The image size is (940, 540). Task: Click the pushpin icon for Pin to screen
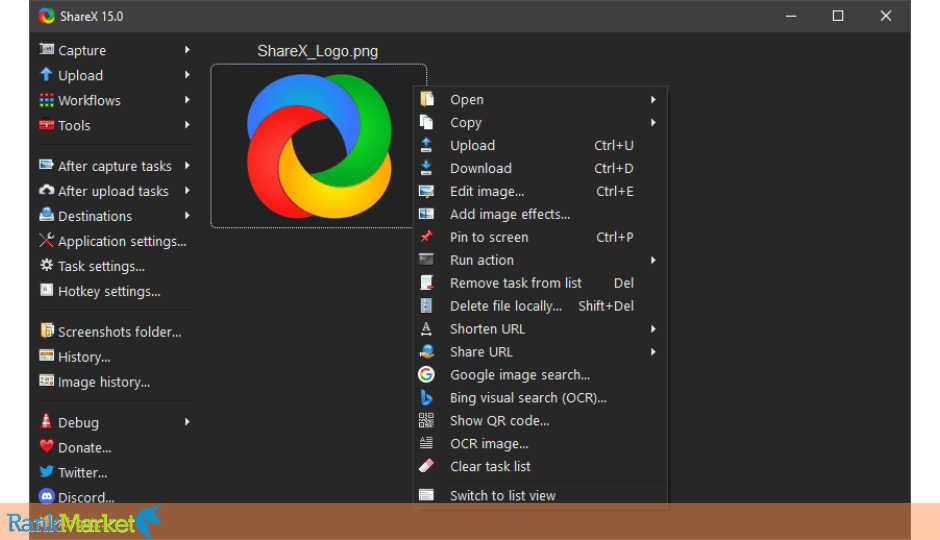(426, 236)
